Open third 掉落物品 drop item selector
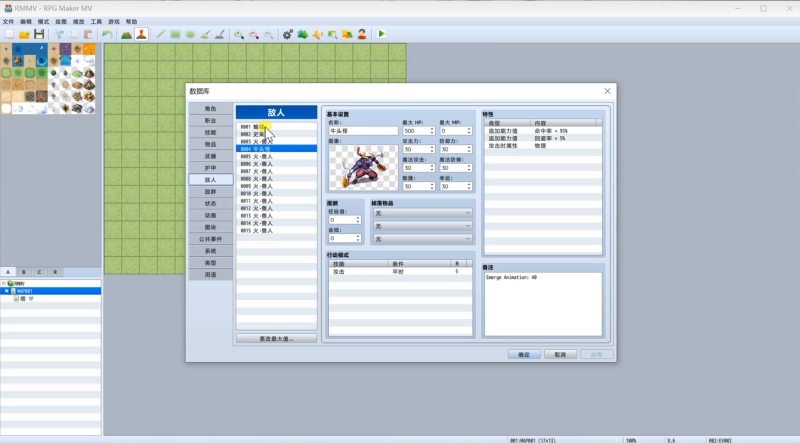The height and width of the screenshot is (443, 800). point(422,239)
